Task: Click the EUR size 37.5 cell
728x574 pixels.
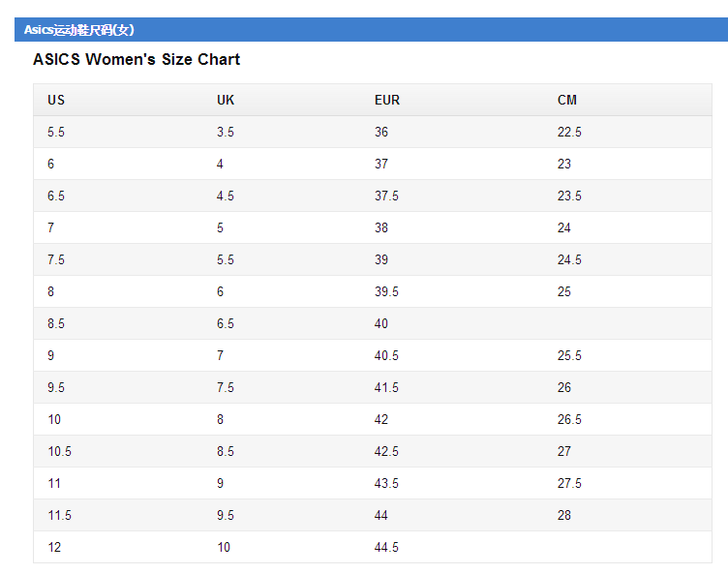Action: [x=386, y=196]
